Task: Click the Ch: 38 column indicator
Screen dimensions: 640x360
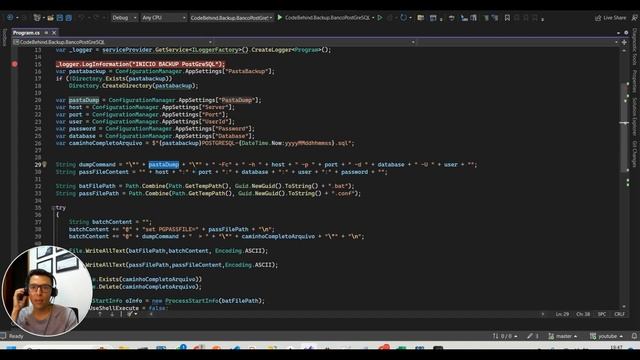Action: click(583, 314)
